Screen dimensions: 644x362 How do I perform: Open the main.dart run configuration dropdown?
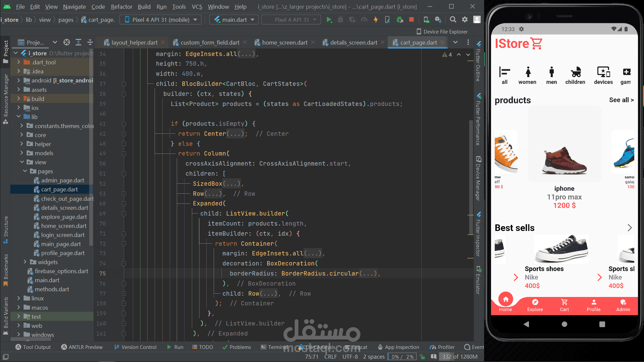pyautogui.click(x=234, y=20)
